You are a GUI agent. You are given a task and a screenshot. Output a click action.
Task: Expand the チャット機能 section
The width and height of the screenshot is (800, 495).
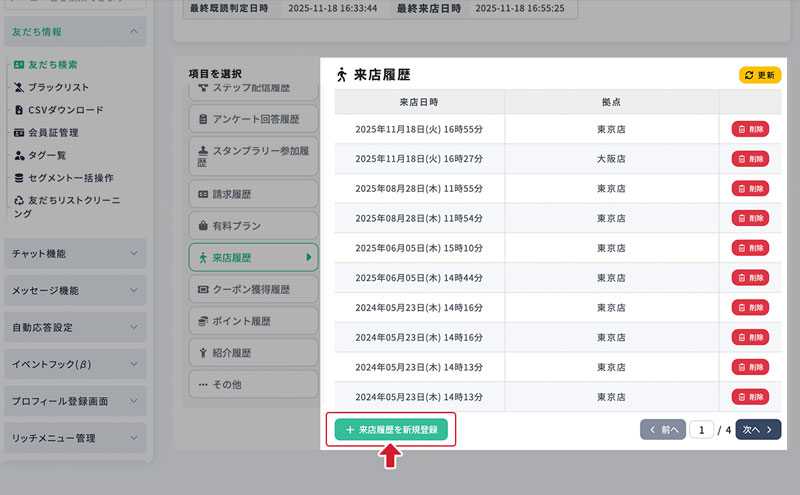75,254
